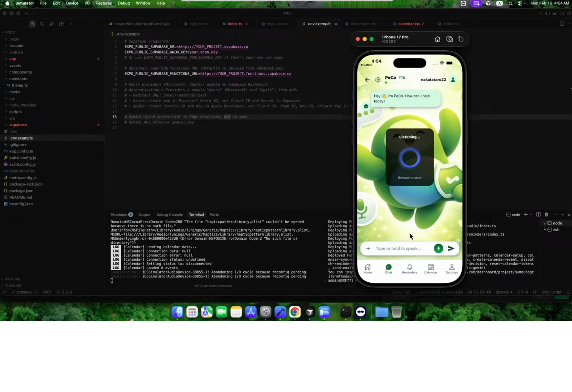Collapse the constants folder
The width and height of the screenshot is (572, 392).
pos(18,79)
